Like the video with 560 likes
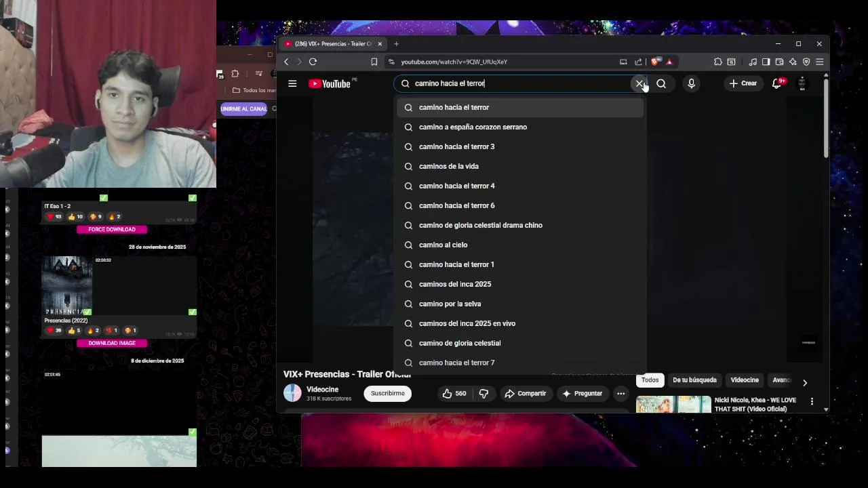Image resolution: width=868 pixels, height=488 pixels. (x=454, y=393)
